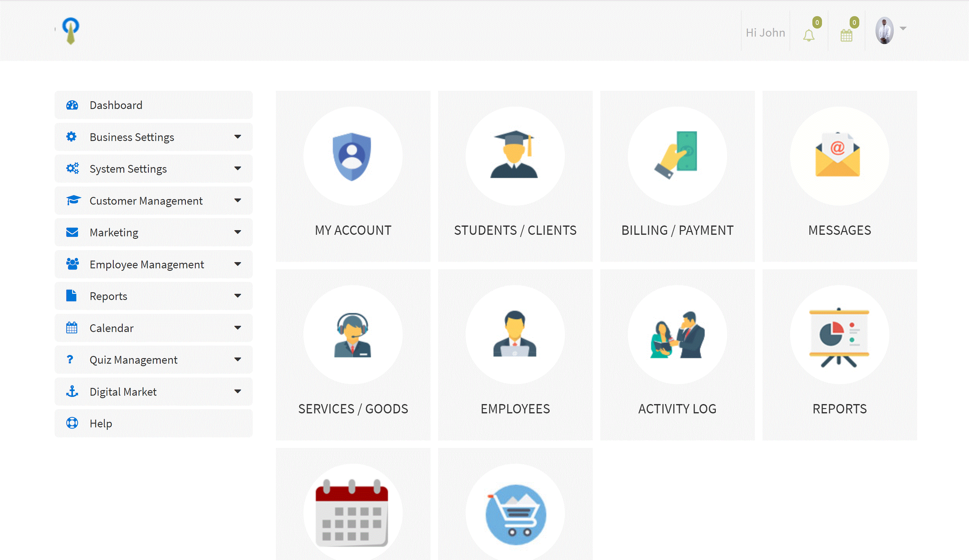Click the notification bell icon
The width and height of the screenshot is (969, 560).
[808, 35]
